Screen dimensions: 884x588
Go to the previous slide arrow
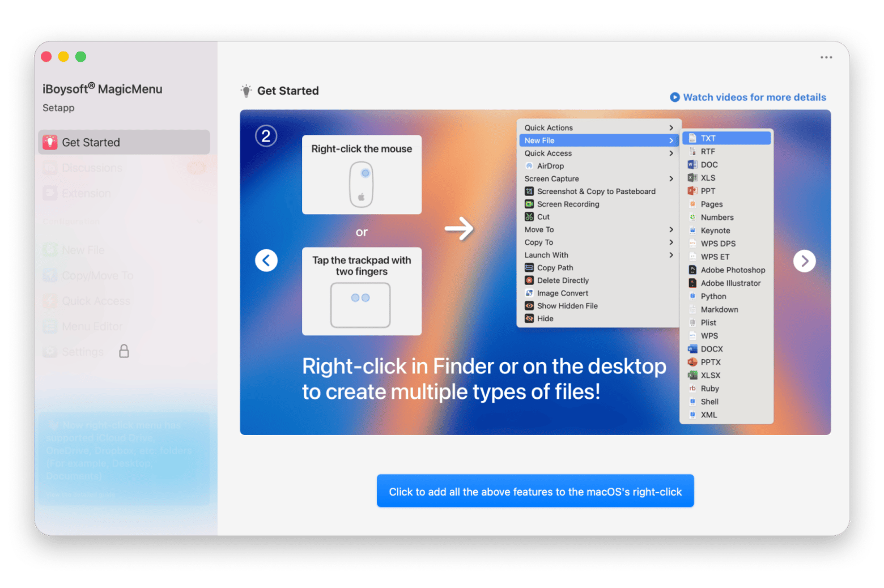(266, 261)
